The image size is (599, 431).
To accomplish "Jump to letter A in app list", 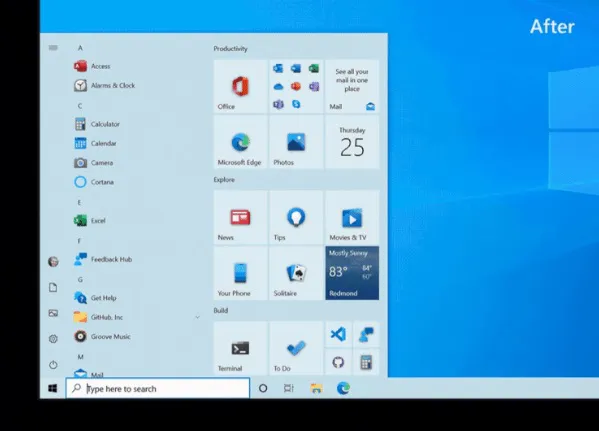I will coord(80,48).
